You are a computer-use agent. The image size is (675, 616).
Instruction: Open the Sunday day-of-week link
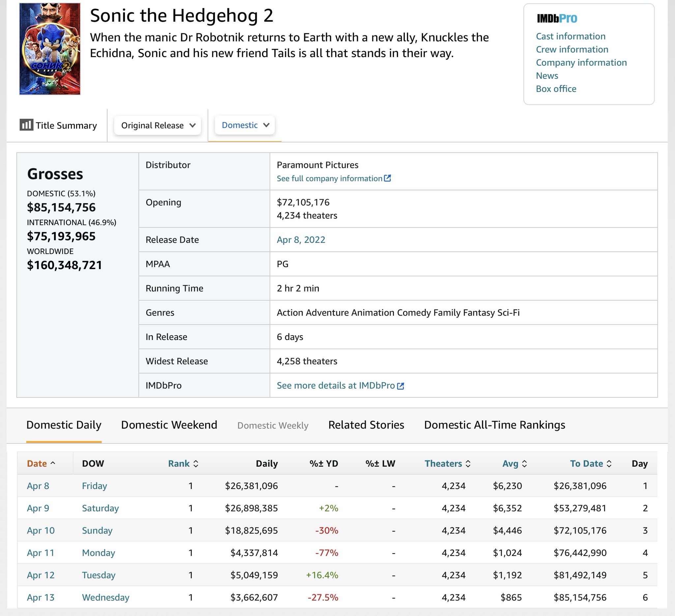point(97,531)
